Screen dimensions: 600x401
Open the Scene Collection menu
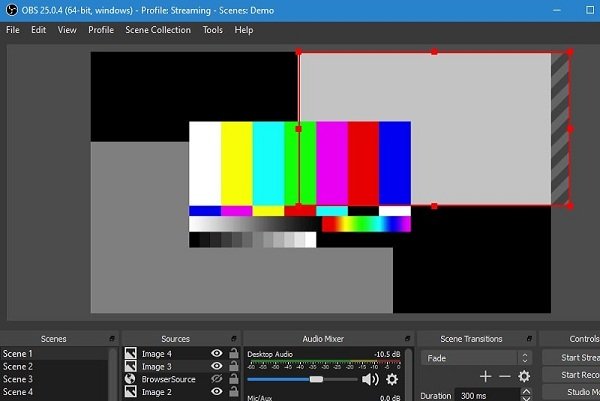[x=158, y=30]
